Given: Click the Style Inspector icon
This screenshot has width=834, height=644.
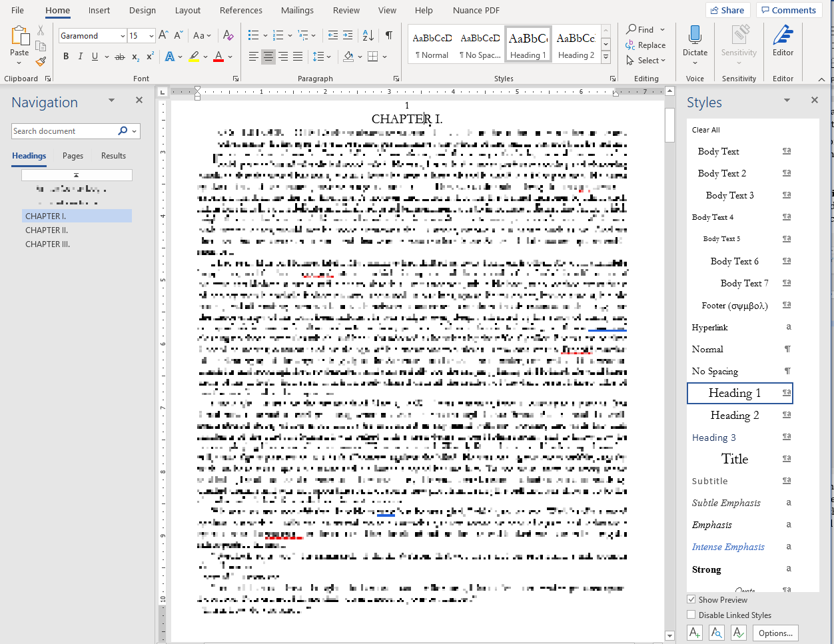Looking at the screenshot, I should 716,633.
